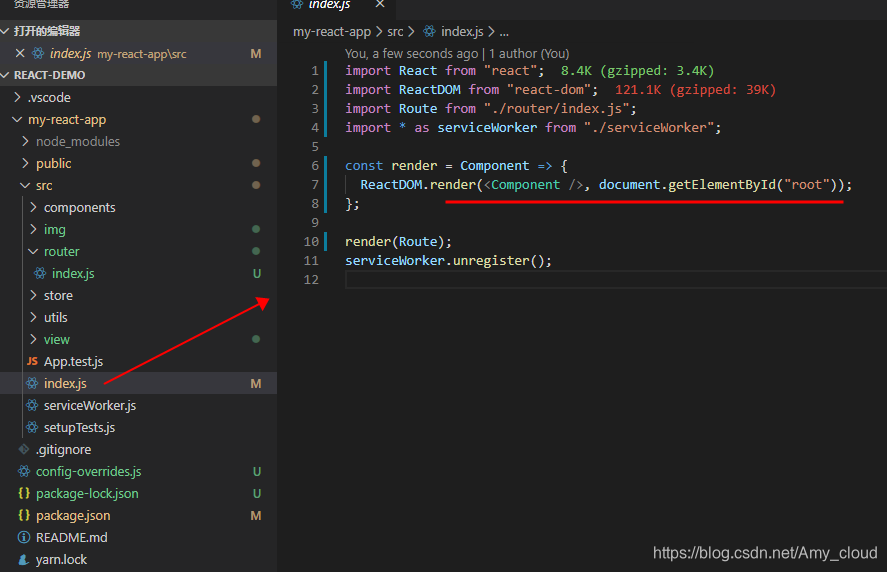Open config-overrides.js file

pyautogui.click(x=88, y=471)
